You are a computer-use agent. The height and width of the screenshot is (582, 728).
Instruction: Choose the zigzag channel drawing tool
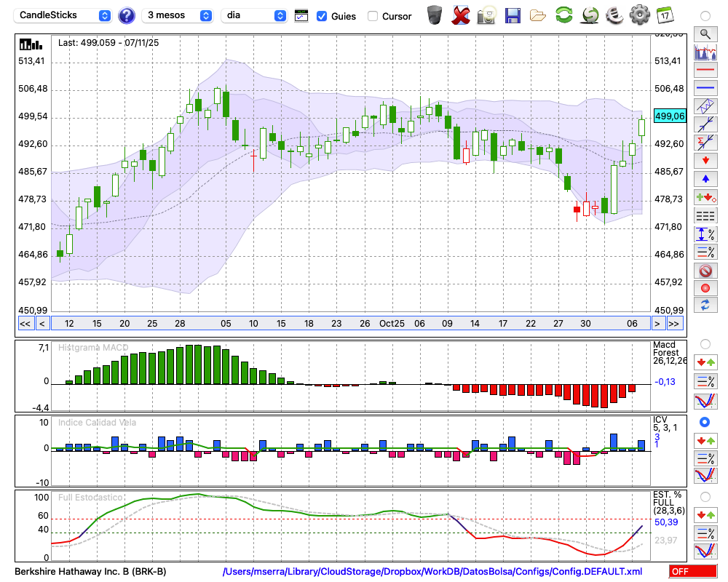tap(705, 105)
